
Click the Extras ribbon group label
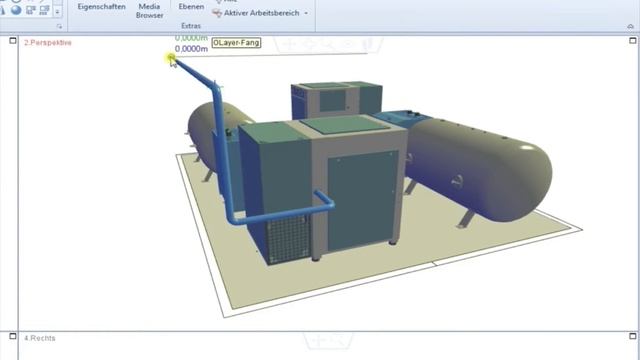coord(191,26)
